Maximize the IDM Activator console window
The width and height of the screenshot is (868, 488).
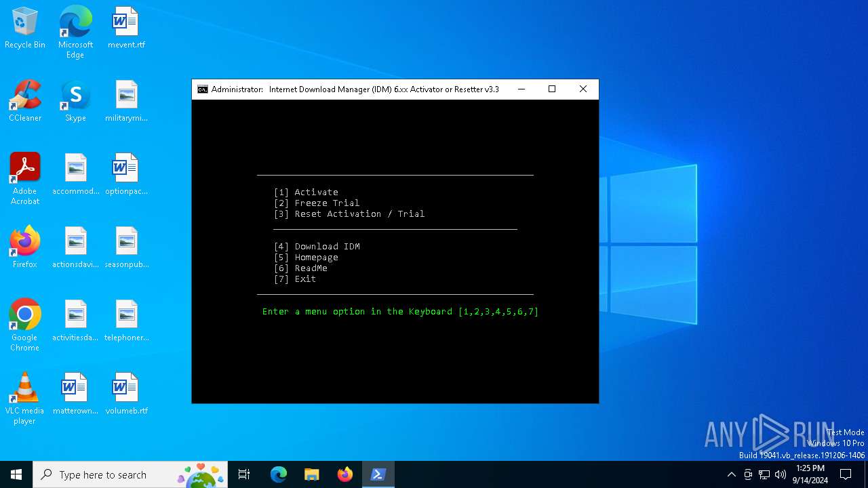(x=552, y=89)
